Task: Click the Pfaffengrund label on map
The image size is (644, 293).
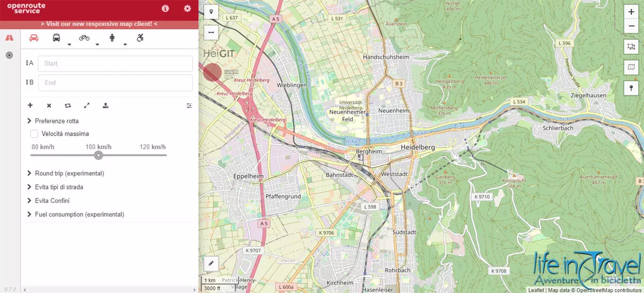Action: [x=284, y=196]
